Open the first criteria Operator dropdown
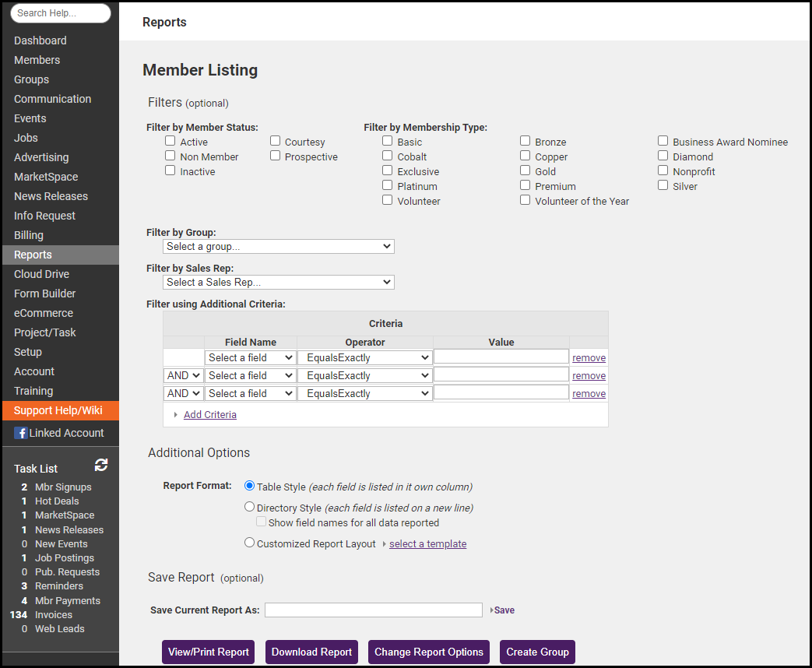 pos(365,357)
